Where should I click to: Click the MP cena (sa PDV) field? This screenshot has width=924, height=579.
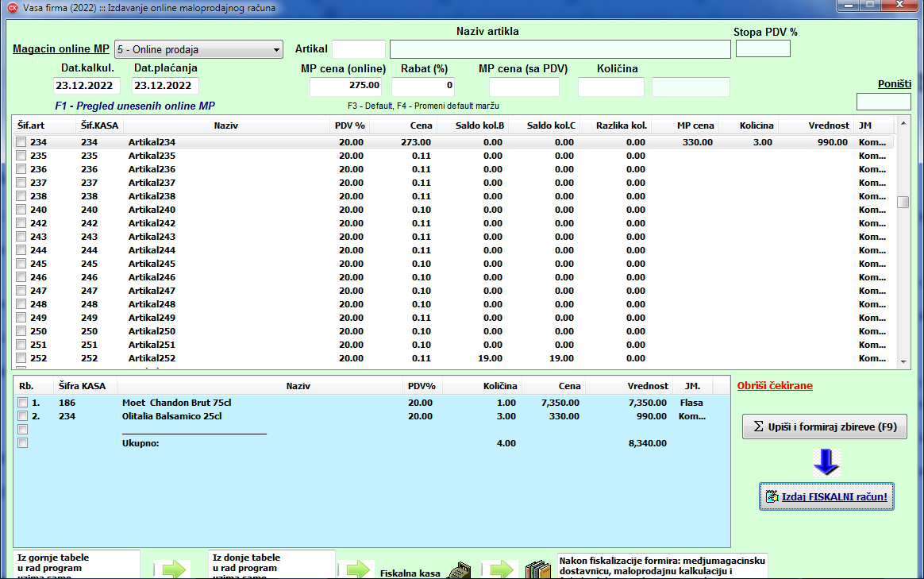[524, 87]
